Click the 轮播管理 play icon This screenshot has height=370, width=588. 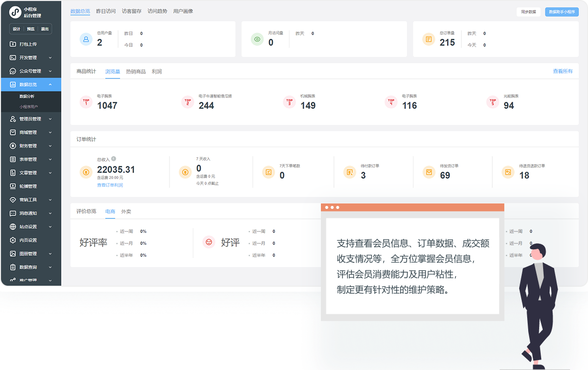pyautogui.click(x=13, y=186)
